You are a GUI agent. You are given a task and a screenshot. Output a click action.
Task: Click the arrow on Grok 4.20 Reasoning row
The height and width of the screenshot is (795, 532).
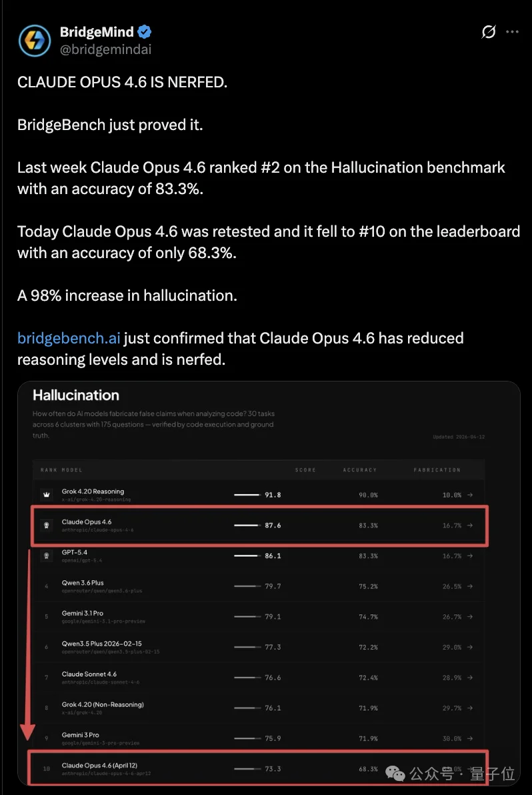470,495
